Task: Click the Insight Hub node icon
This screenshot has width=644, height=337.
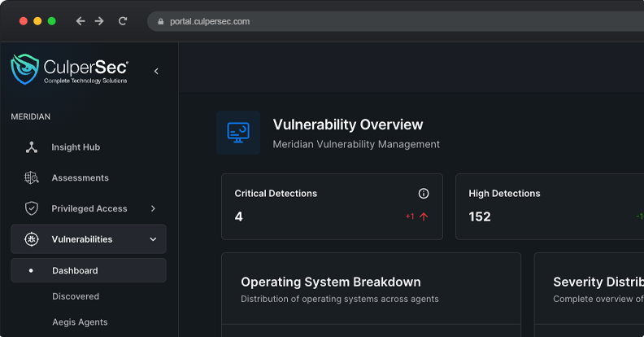Action: coord(32,147)
